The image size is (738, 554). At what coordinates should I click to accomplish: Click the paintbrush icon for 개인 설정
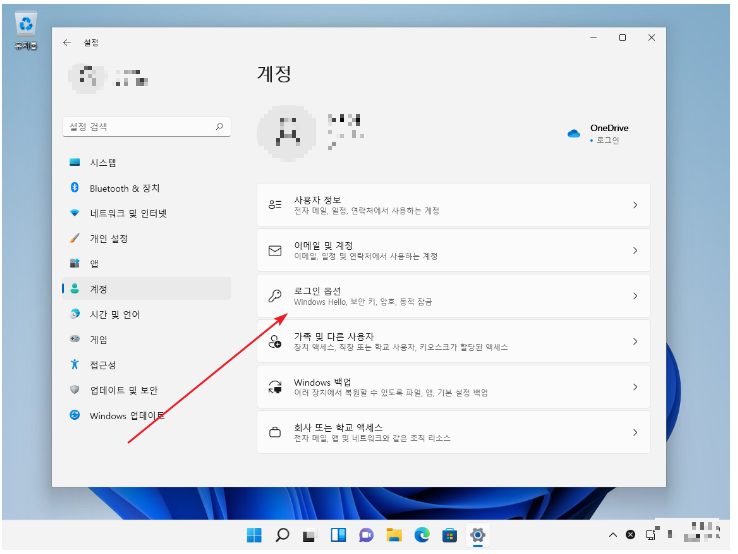pyautogui.click(x=74, y=238)
